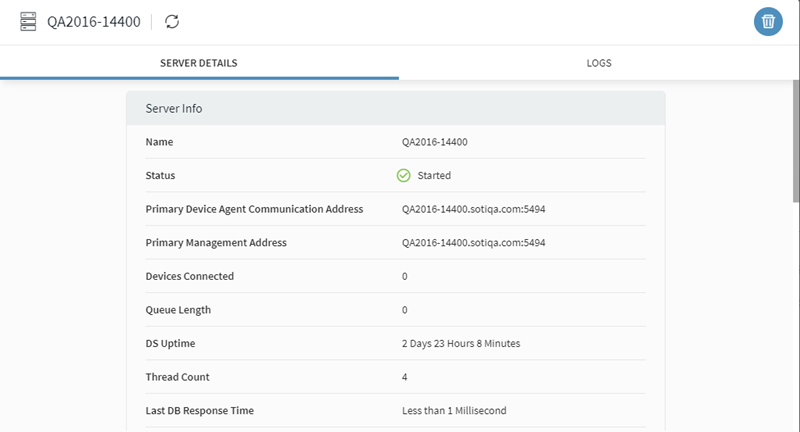Click the green check status icon
The height and width of the screenshot is (432, 800).
tap(404, 175)
